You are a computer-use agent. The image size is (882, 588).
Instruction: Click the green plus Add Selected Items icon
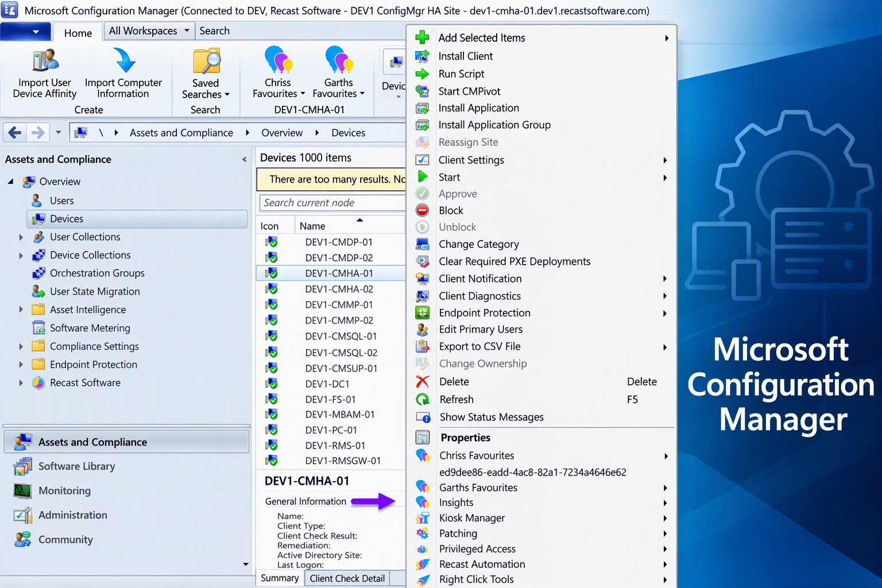click(422, 37)
